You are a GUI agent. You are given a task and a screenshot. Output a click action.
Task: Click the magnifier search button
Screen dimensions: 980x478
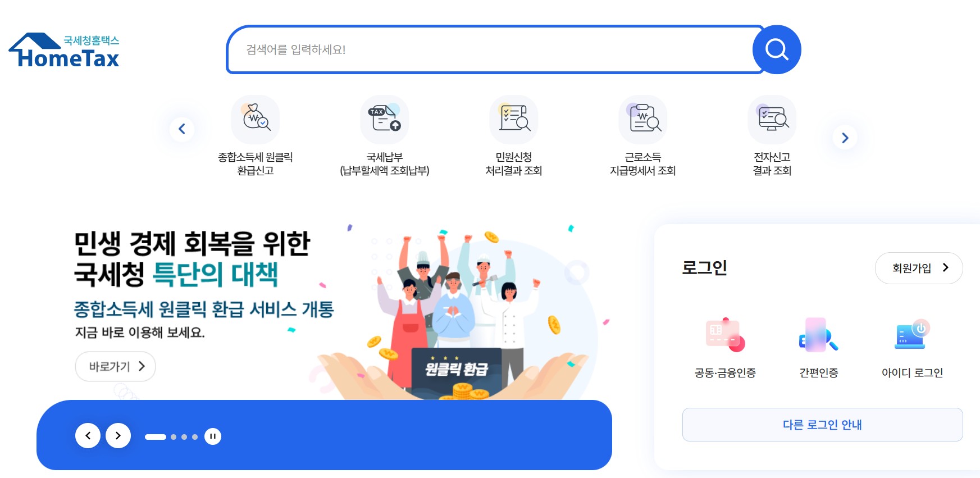[x=777, y=49]
